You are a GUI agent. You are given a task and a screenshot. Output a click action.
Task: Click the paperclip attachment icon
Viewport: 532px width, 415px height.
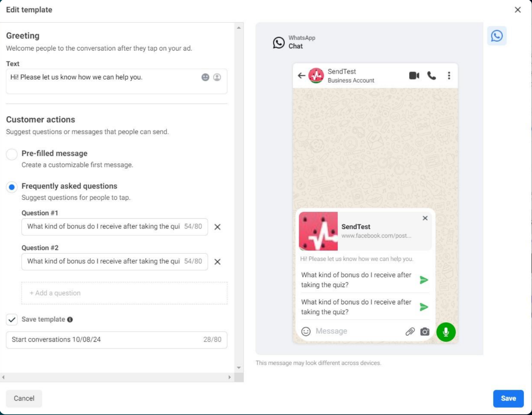pos(410,332)
